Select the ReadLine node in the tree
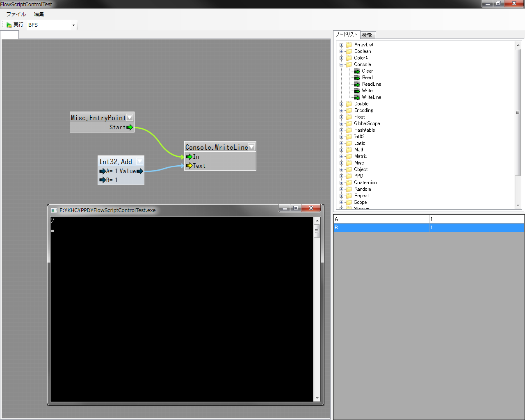The width and height of the screenshot is (525, 420). tap(371, 84)
